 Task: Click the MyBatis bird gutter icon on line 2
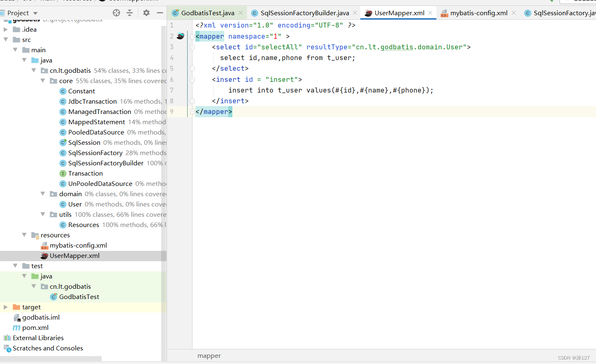click(180, 36)
